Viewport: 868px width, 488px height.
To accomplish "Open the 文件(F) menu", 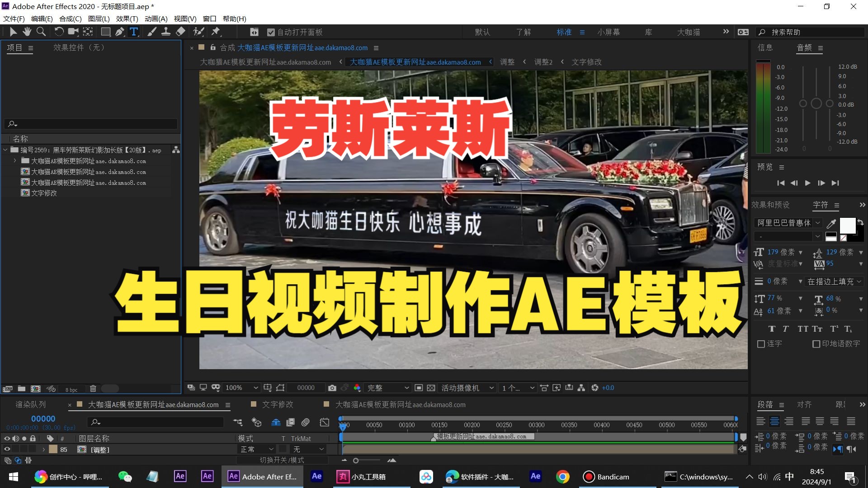I will [x=14, y=19].
